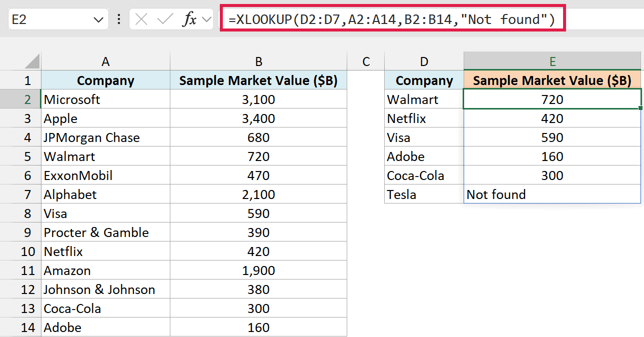Screen dimensions: 644x337
Task: Expand the fx function dropdown chevron
Action: (206, 20)
